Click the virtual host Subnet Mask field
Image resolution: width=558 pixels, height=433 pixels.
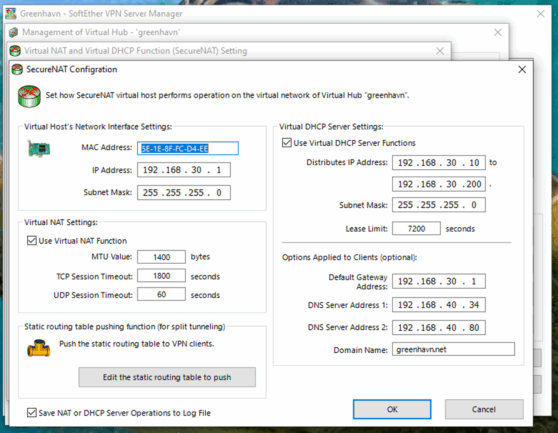pyautogui.click(x=184, y=192)
